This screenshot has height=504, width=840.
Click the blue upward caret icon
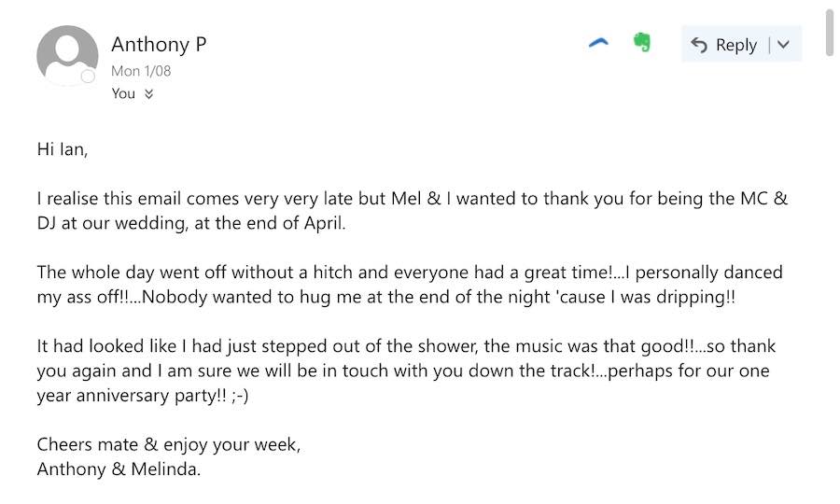pyautogui.click(x=598, y=43)
